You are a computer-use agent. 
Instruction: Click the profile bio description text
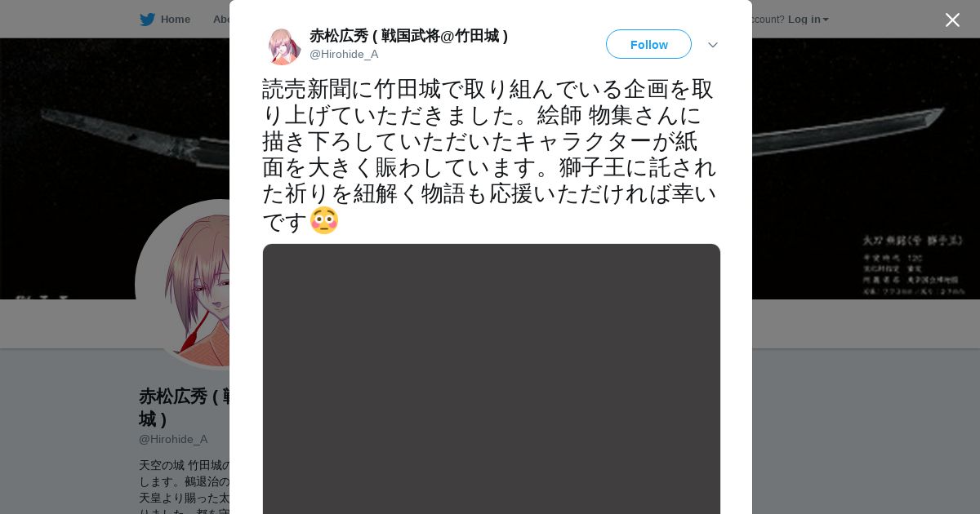click(185, 486)
